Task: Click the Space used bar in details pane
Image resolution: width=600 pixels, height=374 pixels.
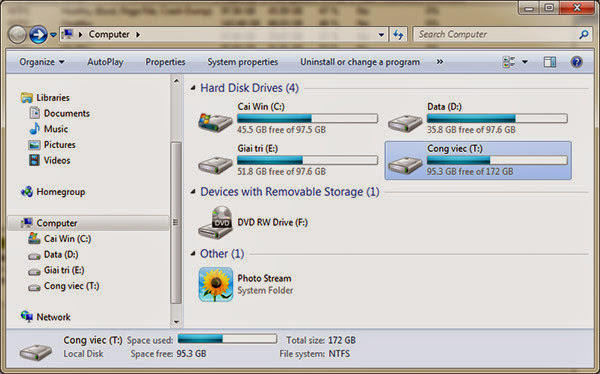Action: (x=227, y=338)
